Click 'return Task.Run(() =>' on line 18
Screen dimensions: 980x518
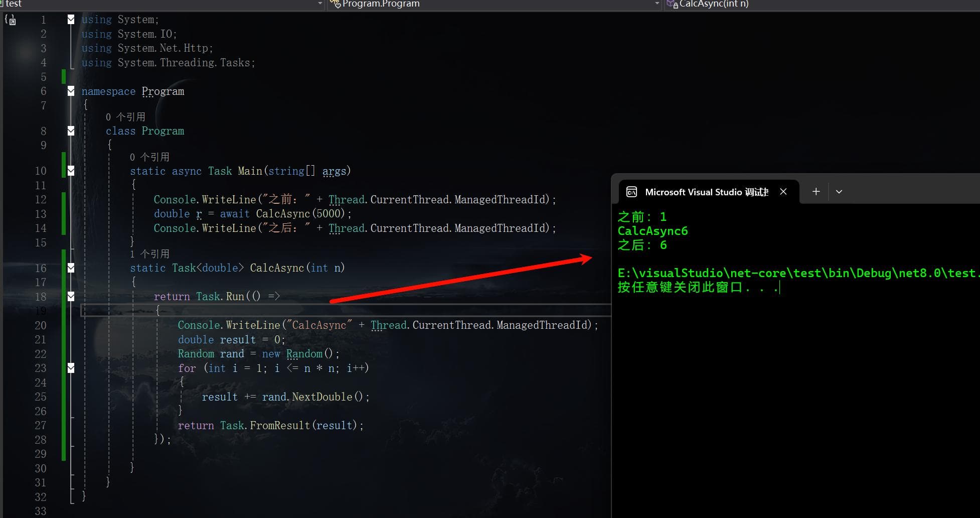pos(217,297)
